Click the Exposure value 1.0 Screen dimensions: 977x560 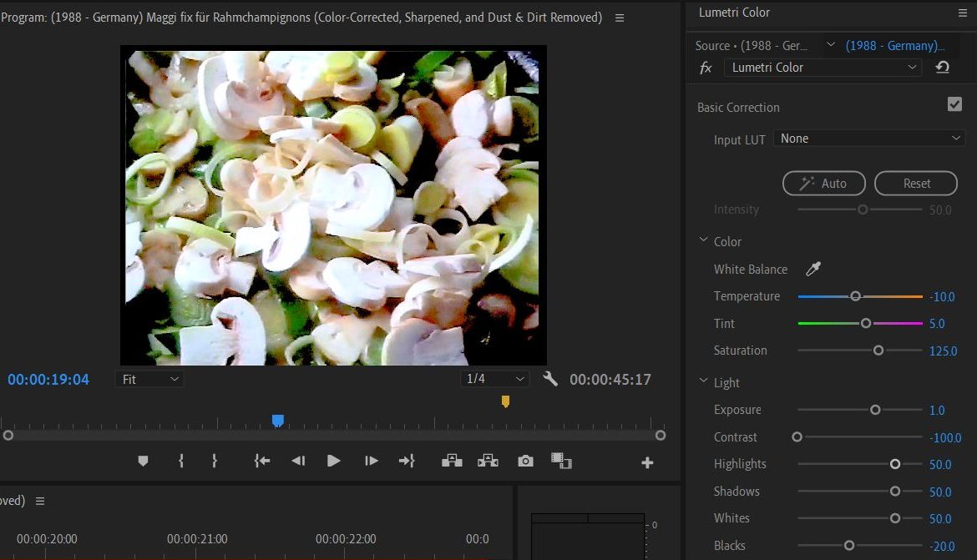click(937, 411)
